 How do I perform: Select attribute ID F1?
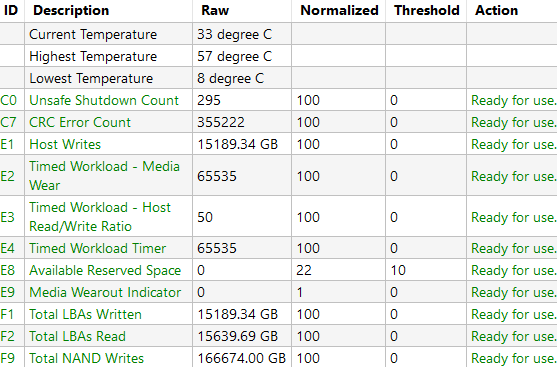[7, 314]
